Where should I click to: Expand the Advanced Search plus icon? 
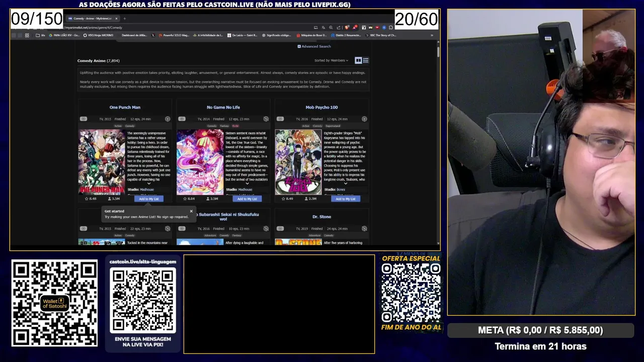click(x=299, y=46)
